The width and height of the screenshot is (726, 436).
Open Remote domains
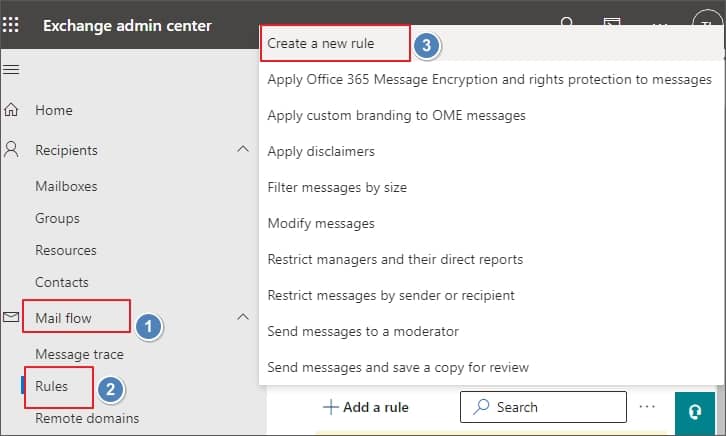point(87,418)
